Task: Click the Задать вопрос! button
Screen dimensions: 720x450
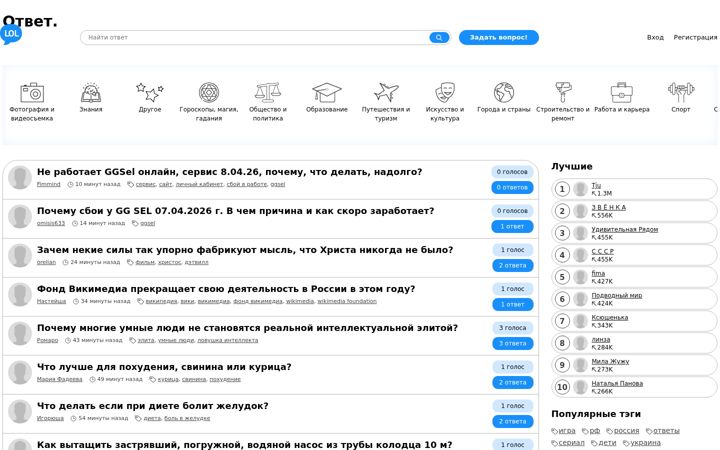Action: click(499, 37)
